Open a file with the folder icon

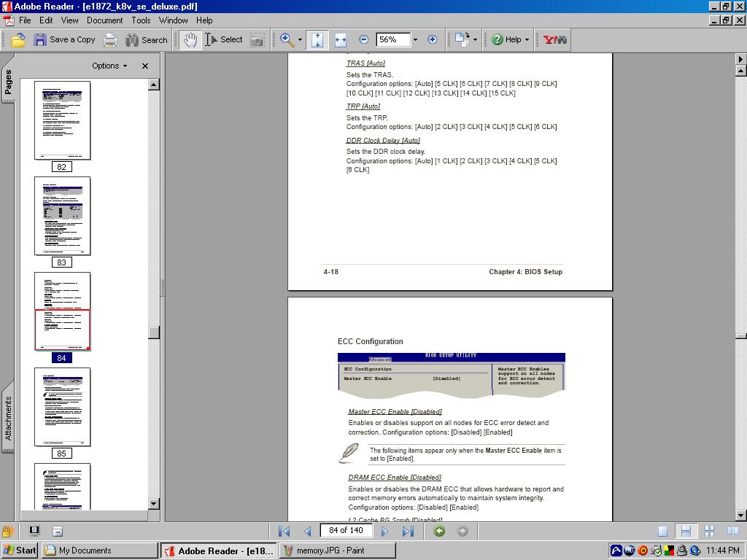pyautogui.click(x=18, y=40)
